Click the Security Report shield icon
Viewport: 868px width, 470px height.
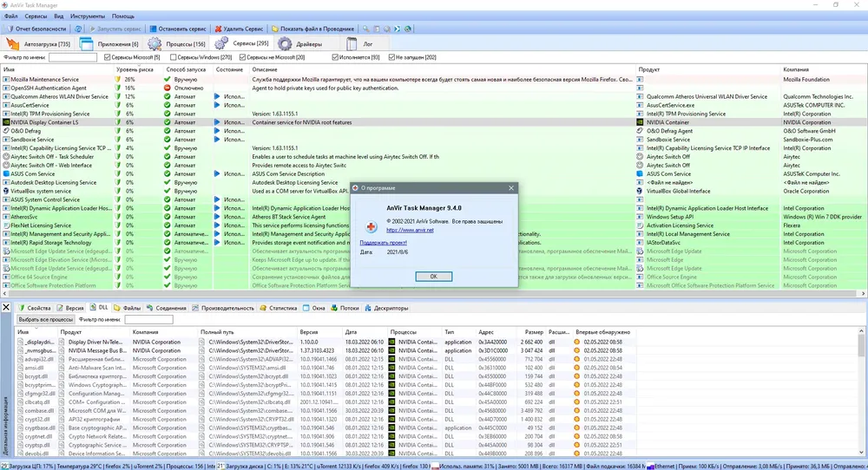click(x=10, y=29)
